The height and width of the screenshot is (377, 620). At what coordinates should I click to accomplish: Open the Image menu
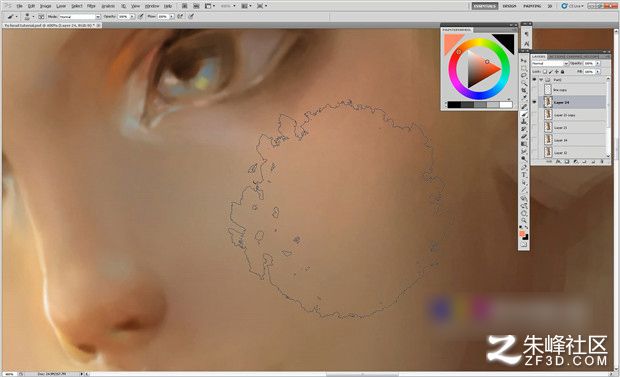click(x=45, y=6)
